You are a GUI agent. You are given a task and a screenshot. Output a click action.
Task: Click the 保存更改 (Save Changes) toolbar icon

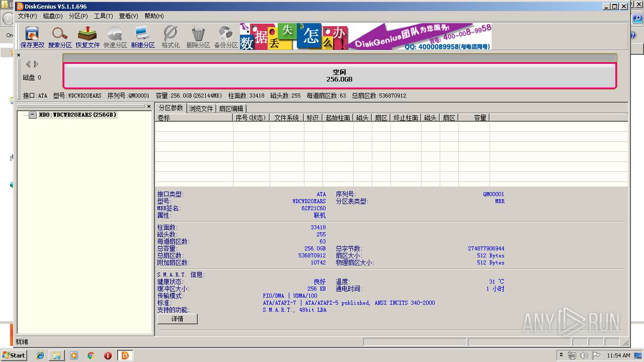pos(32,37)
